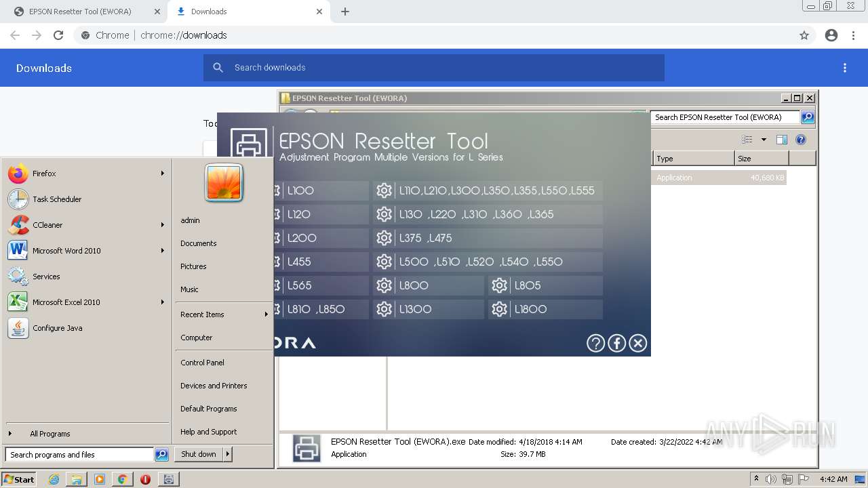Open Firefox from the Start menu
Screen dimensions: 868x488
coord(86,174)
